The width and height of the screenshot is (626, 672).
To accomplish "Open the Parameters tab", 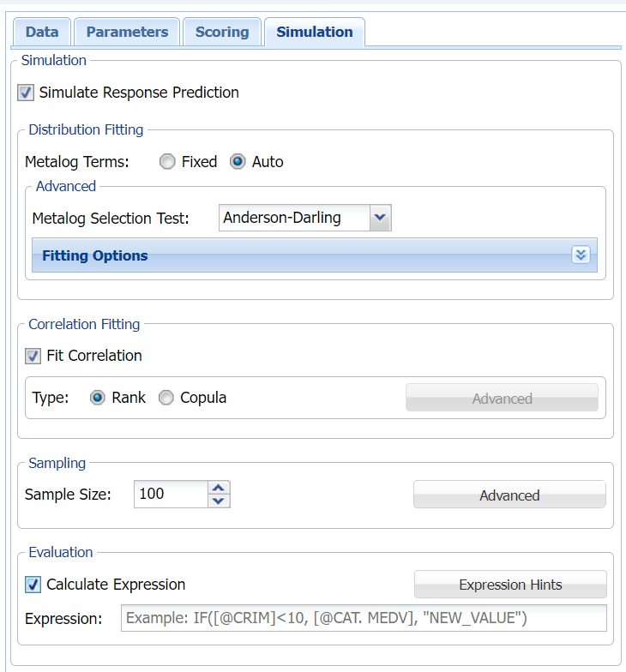I will 127,32.
